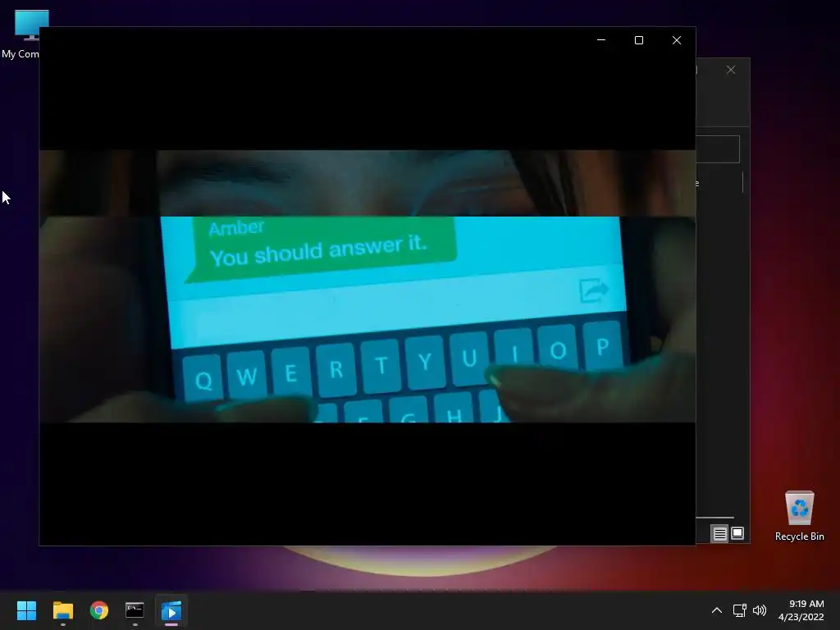Select the Movies & TV taskbar icon
Screen dimensions: 840x630
click(171, 610)
